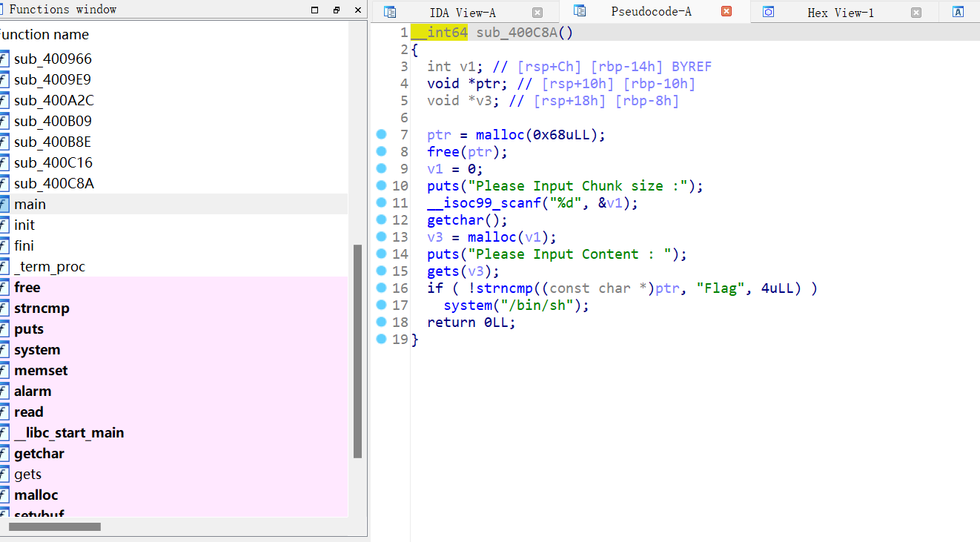Click the __int64 return type keyword

click(x=439, y=32)
